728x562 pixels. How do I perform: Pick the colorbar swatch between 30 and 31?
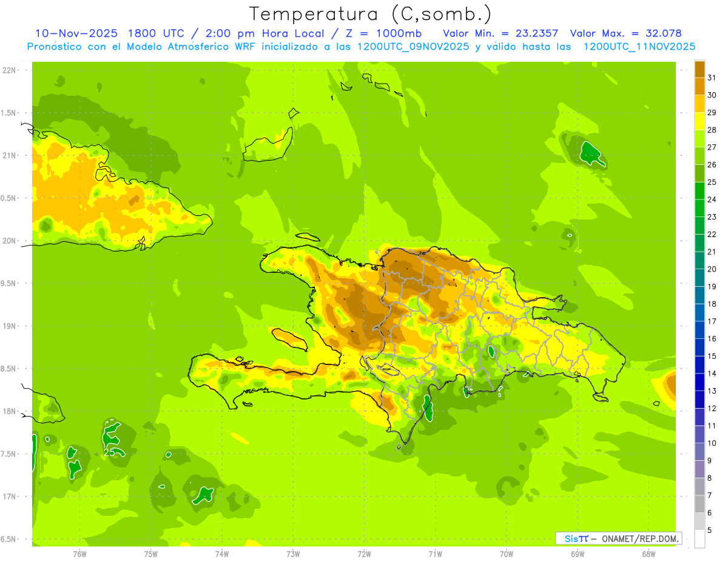coord(699,86)
